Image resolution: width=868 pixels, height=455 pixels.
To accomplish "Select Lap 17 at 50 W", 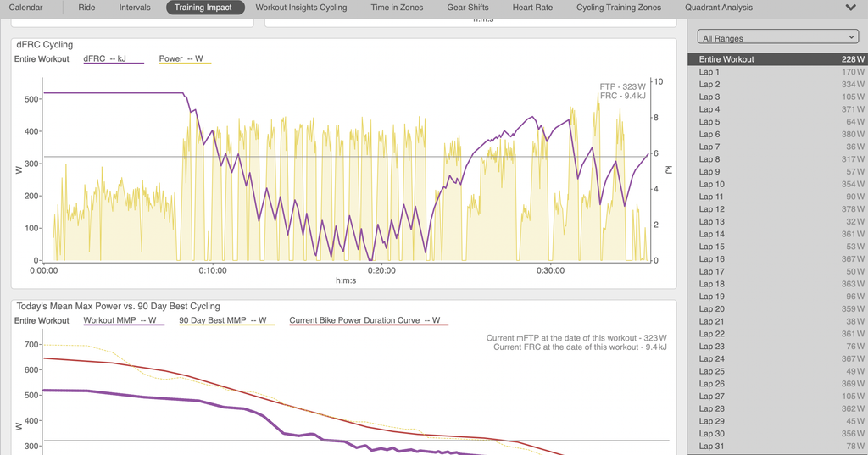I will pos(778,271).
